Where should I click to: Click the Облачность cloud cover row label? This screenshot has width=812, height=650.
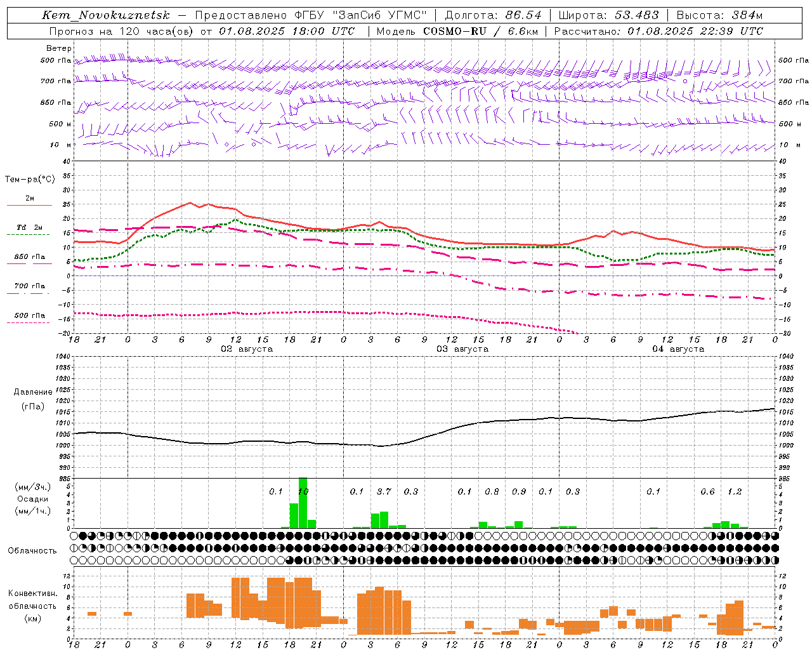point(32,550)
